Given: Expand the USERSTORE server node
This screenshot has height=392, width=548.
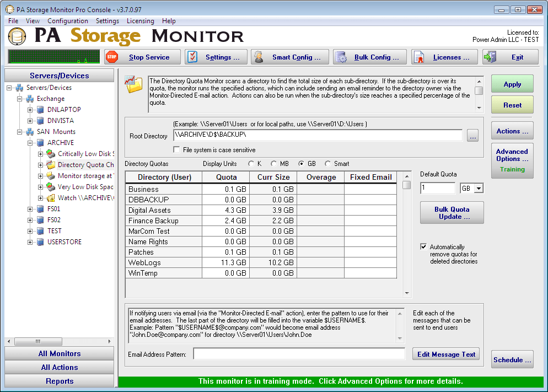Looking at the screenshot, I should 30,243.
